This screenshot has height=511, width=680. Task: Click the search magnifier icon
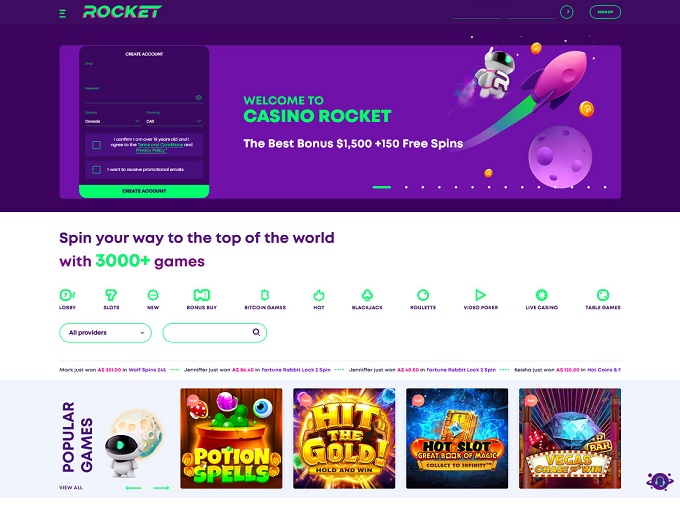[256, 332]
